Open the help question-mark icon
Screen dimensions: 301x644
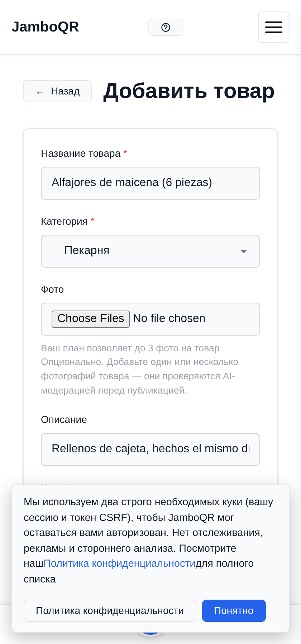[x=166, y=27]
